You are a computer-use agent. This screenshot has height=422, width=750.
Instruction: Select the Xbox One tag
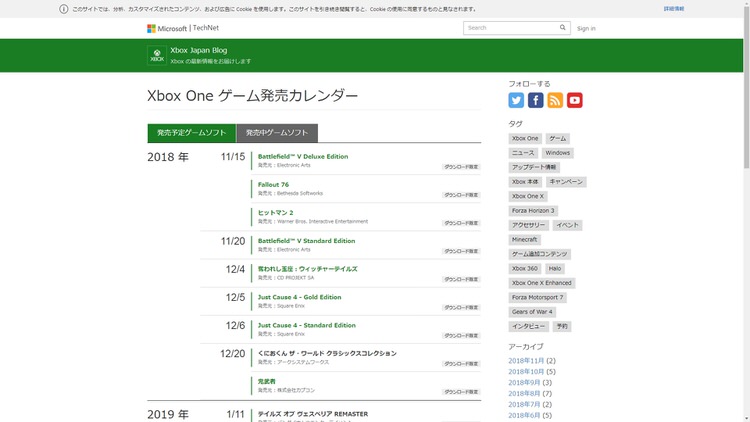click(x=525, y=139)
